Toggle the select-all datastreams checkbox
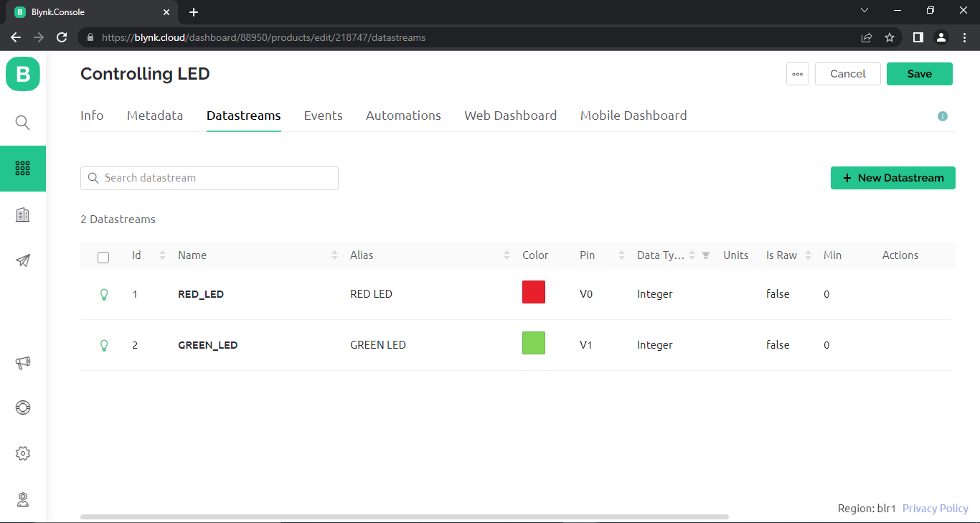This screenshot has height=523, width=980. pyautogui.click(x=103, y=257)
